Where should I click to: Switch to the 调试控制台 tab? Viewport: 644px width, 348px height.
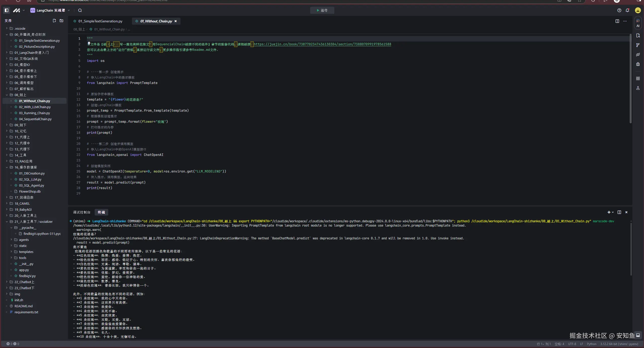tap(82, 212)
